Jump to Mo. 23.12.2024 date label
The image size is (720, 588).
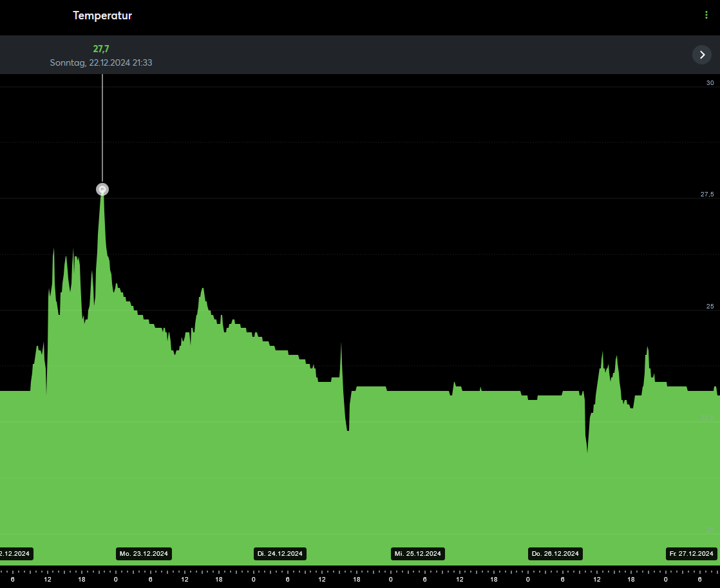[x=144, y=554]
